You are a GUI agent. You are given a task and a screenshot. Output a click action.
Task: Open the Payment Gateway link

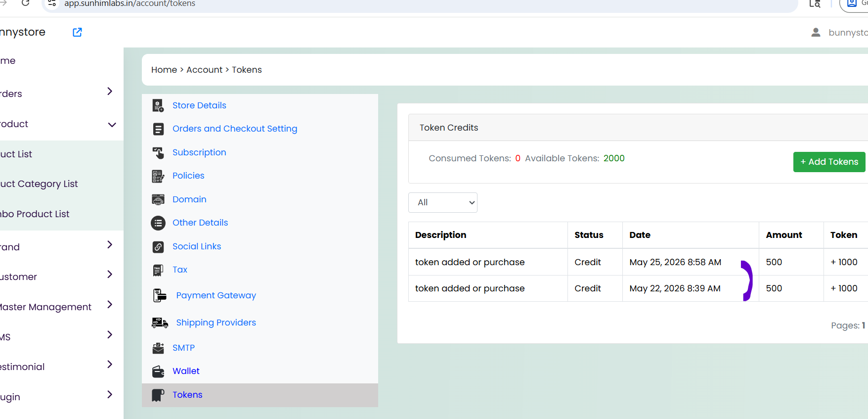pos(216,295)
